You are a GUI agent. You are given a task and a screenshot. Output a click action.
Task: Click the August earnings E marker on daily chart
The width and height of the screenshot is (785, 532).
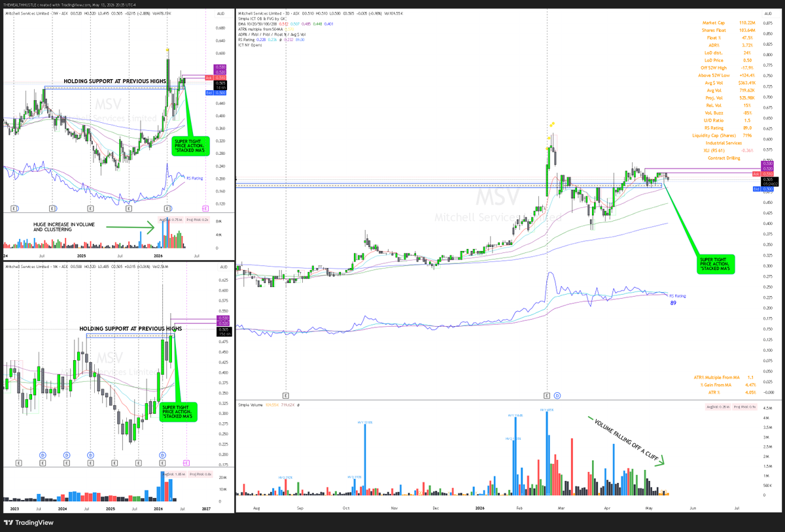point(286,395)
